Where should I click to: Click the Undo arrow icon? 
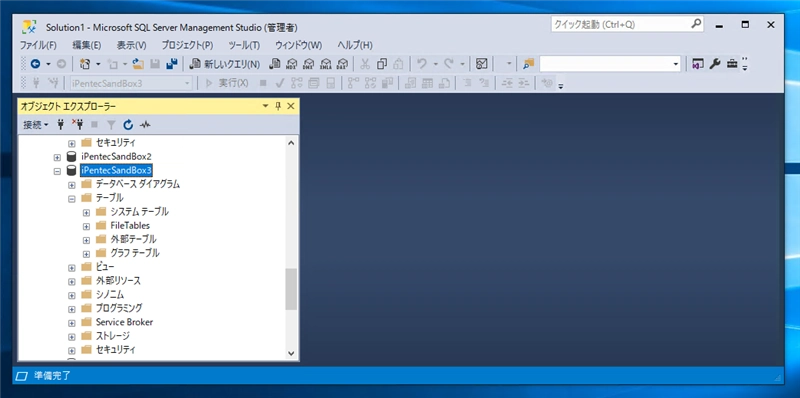(x=421, y=64)
